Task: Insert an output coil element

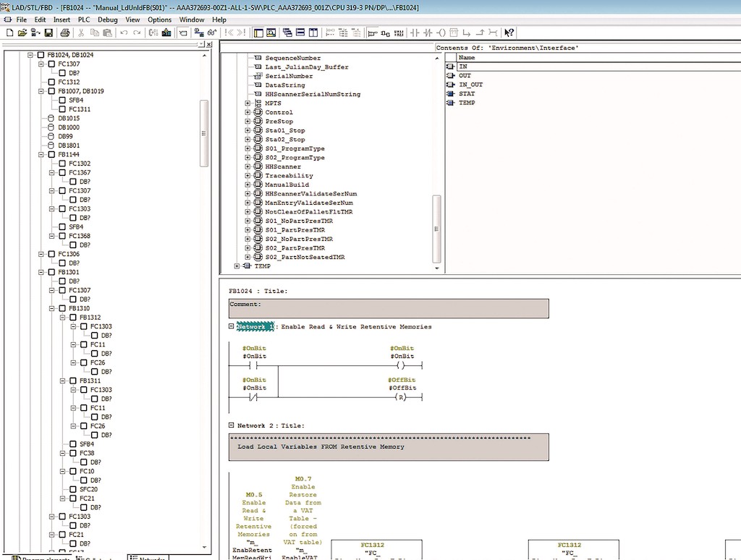Action: point(441,33)
